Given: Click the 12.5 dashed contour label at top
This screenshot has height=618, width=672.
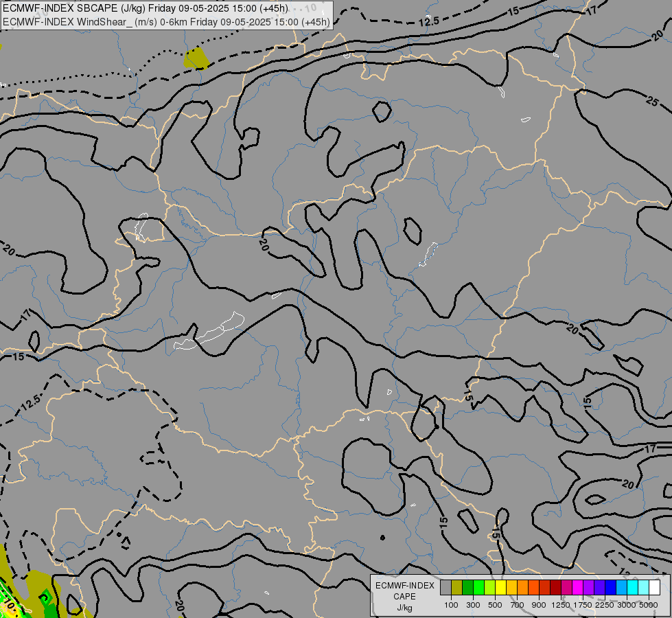Looking at the screenshot, I should [x=429, y=21].
